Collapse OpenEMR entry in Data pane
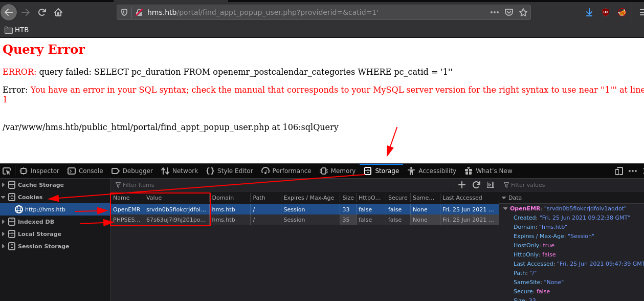The height and width of the screenshot is (301, 644). click(x=506, y=208)
